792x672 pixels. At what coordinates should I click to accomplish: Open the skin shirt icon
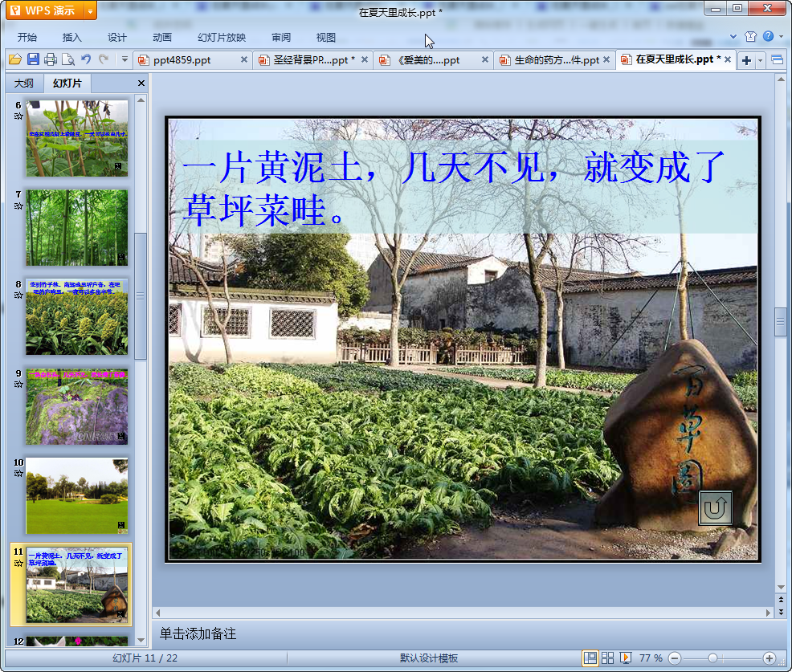coord(750,36)
